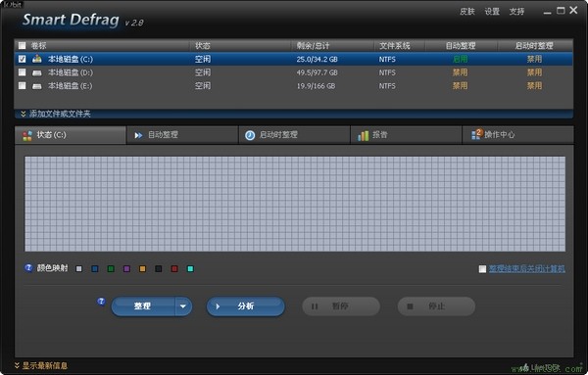Click 禁用 in 自动整理 column for E: drive
Viewport: 588px width, 375px height.
coord(461,86)
